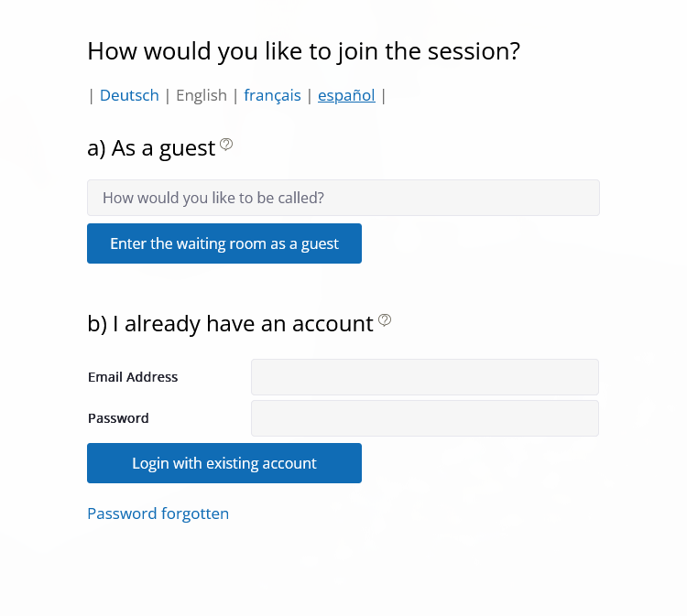This screenshot has width=687, height=616.
Task: Focus the How would you like to be called field
Action: (343, 198)
